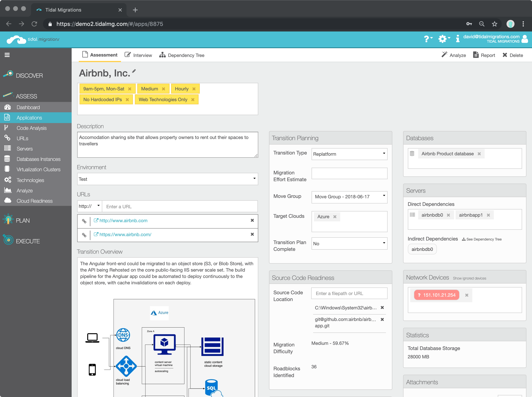
Task: Remove airbnbapp1 server dependency
Action: 488,215
